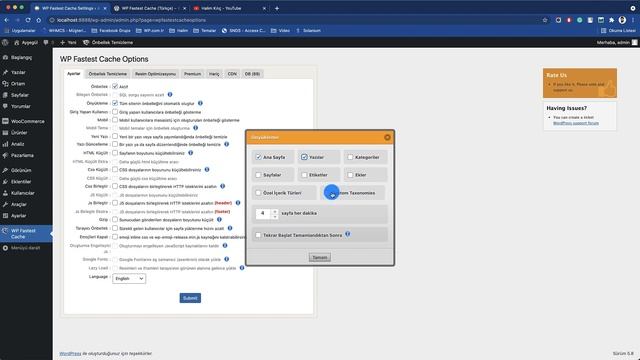This screenshot has height=360, width=640.
Task: Switch to the WP Fastest Cache (Türkçe) browser tab
Action: click(149, 8)
